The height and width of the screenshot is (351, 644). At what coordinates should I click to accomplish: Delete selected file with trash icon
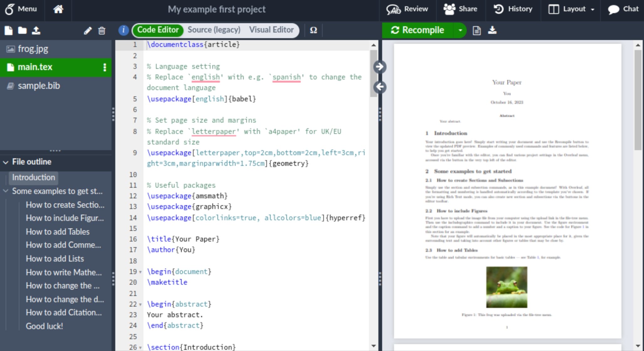click(102, 31)
